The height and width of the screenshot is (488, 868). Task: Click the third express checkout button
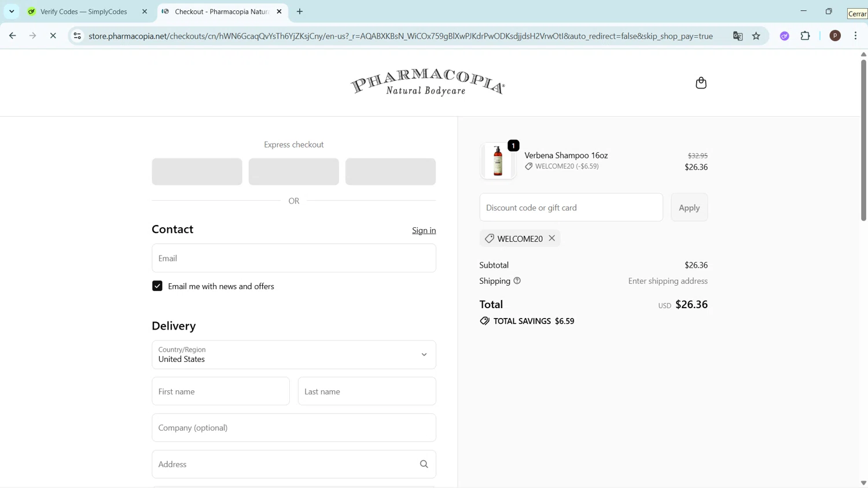pyautogui.click(x=391, y=172)
